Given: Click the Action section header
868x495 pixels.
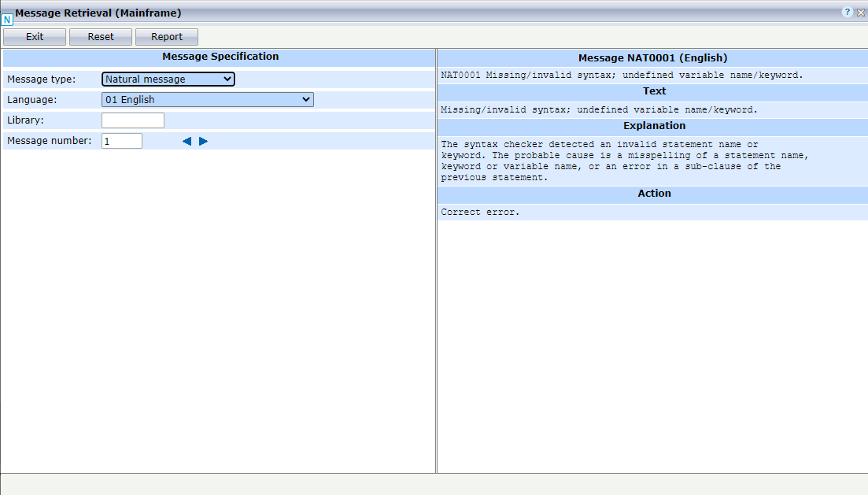Looking at the screenshot, I should click(x=653, y=194).
